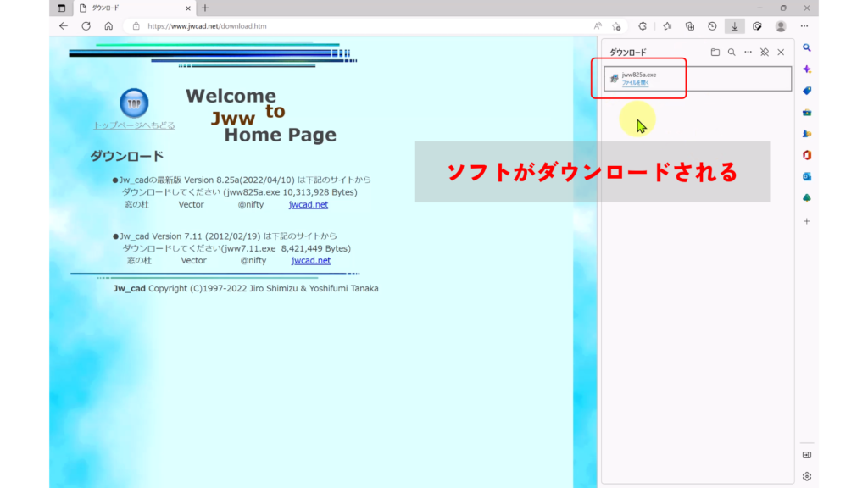868x488 pixels.
Task: Close the downloads panel
Action: click(781, 52)
